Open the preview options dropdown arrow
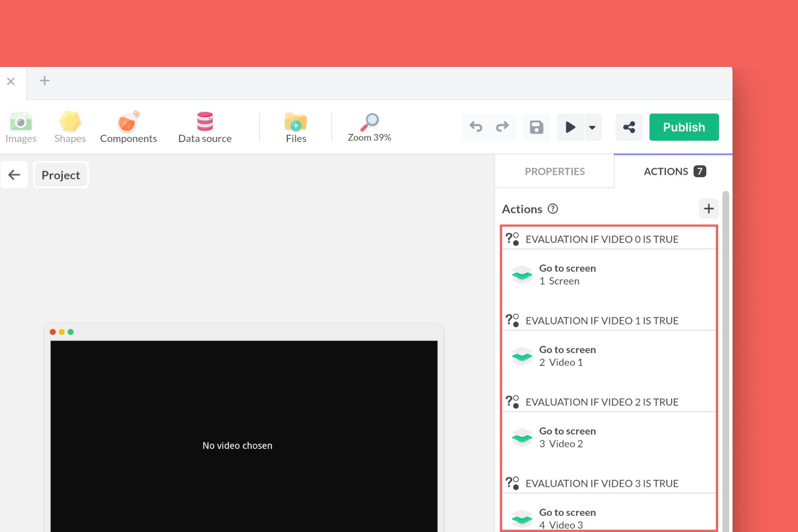 click(x=592, y=127)
